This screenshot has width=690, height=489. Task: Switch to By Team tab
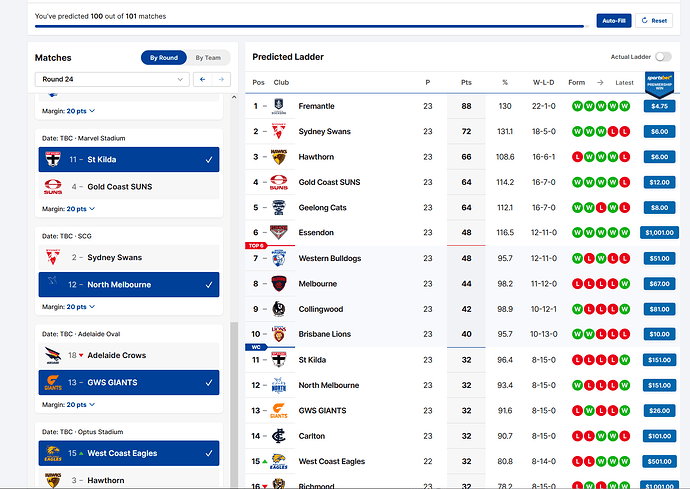208,58
